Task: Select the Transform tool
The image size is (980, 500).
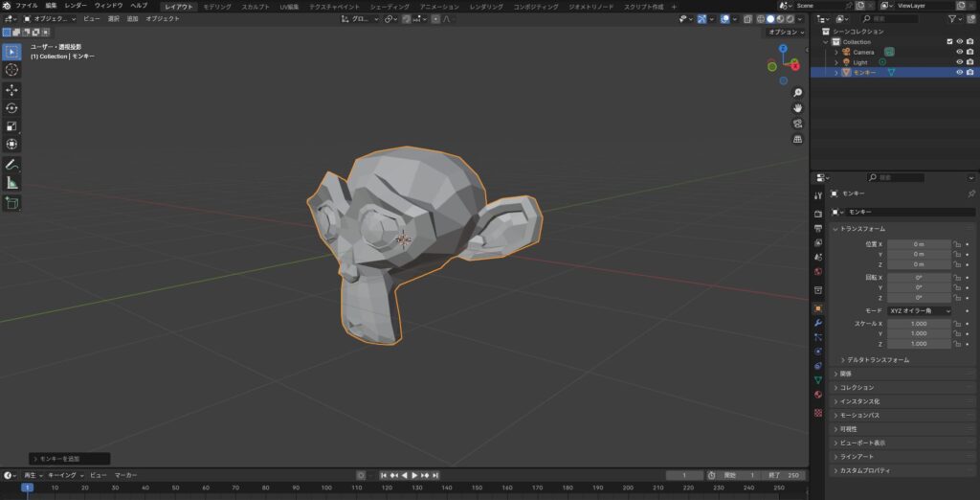Action: pos(11,145)
